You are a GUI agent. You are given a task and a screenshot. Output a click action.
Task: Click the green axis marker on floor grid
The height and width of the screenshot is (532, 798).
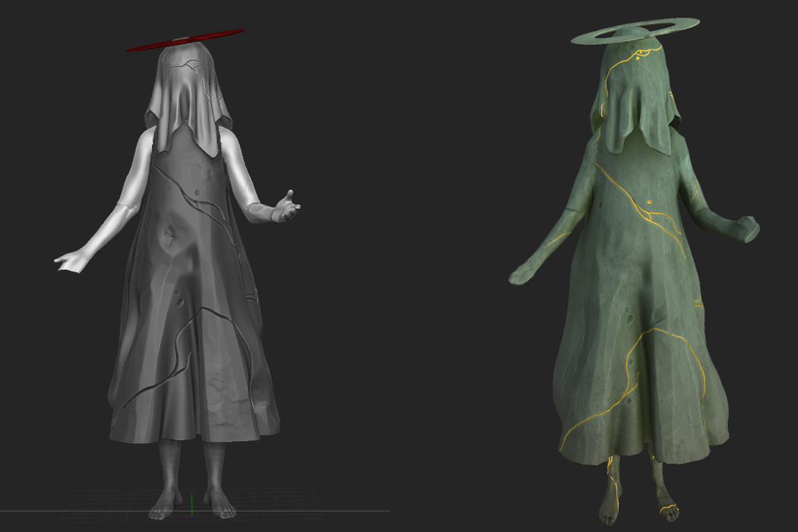tap(192, 502)
